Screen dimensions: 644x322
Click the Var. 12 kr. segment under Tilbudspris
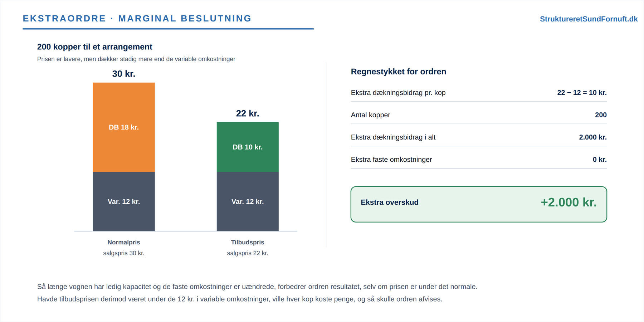tap(248, 201)
